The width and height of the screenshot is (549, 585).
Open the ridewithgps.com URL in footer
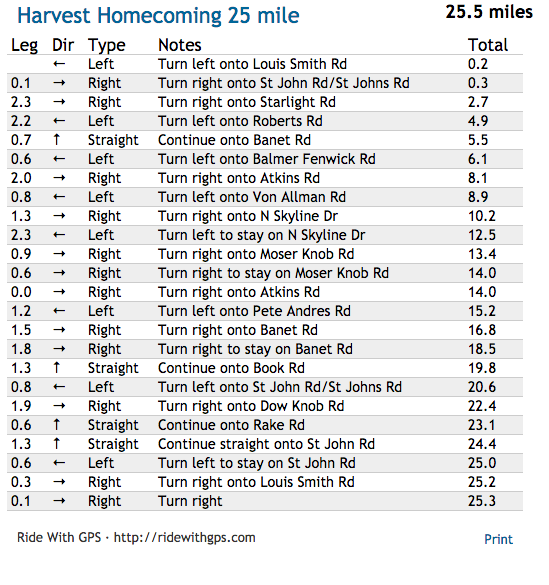point(184,538)
